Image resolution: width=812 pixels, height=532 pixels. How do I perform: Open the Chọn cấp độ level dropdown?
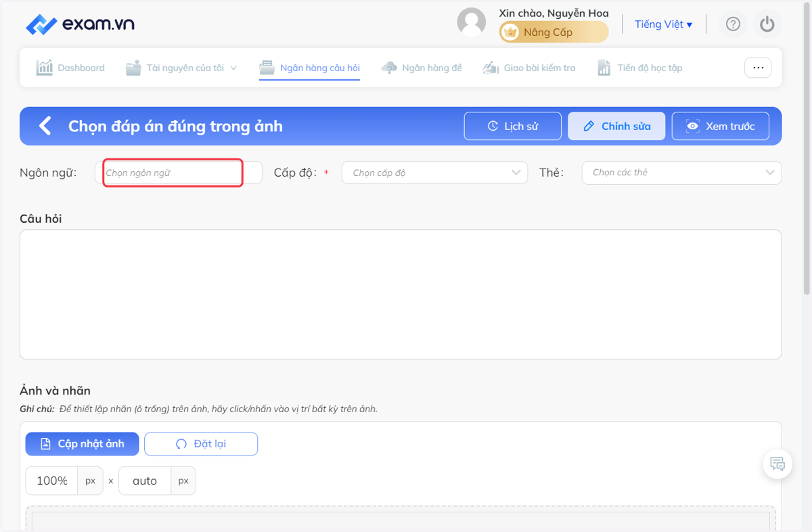pyautogui.click(x=434, y=173)
